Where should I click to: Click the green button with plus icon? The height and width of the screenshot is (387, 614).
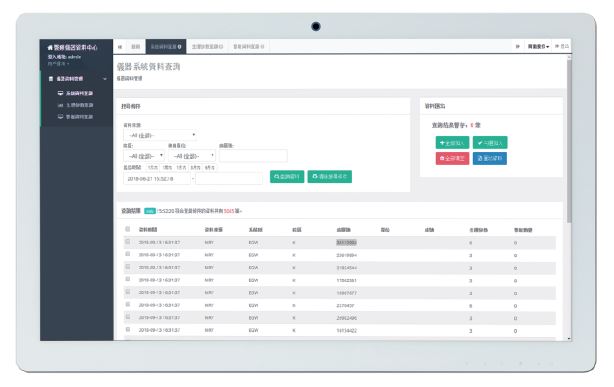(452, 143)
